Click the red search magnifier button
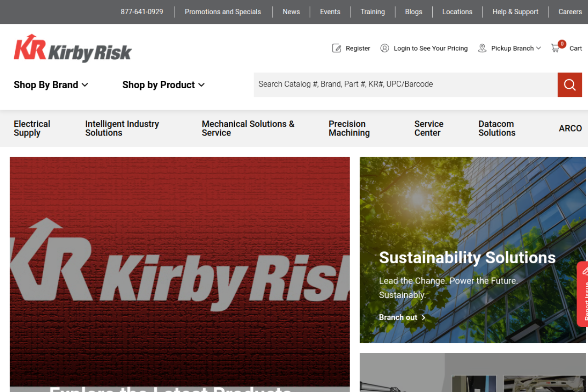588x392 pixels. (x=570, y=85)
